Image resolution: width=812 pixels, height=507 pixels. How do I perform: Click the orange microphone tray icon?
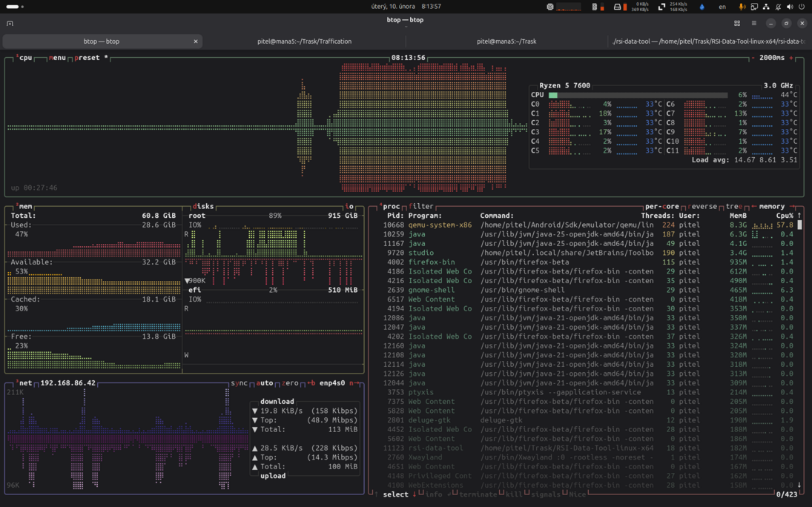click(x=742, y=7)
